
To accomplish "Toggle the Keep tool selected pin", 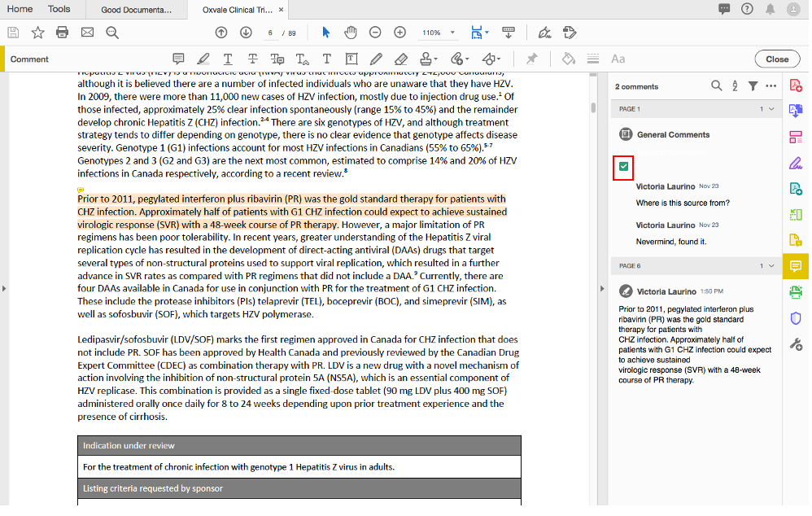I will 532,59.
